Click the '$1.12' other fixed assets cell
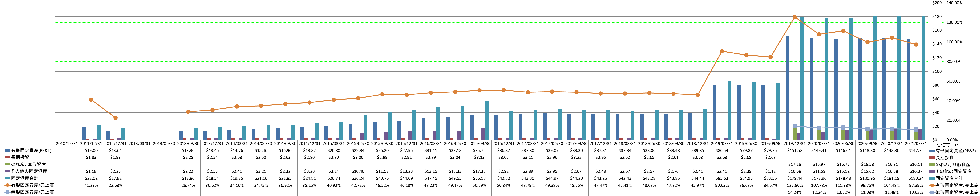 point(771,171)
